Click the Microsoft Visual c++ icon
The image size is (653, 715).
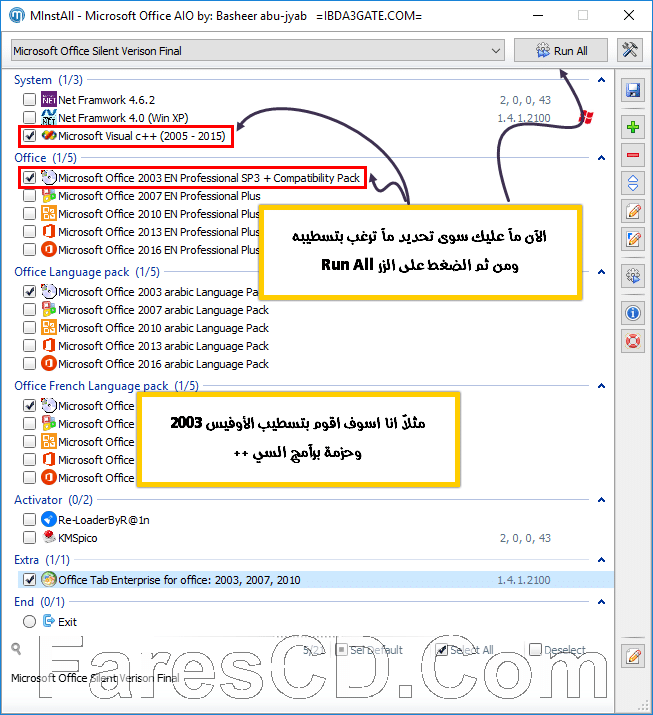click(49, 136)
